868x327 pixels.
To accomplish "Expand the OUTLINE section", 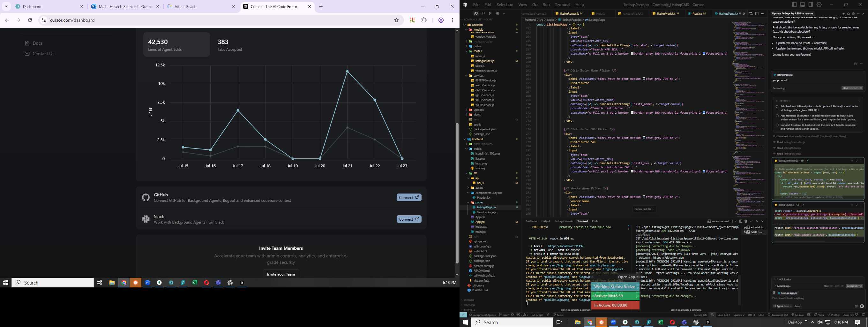I will 469,300.
